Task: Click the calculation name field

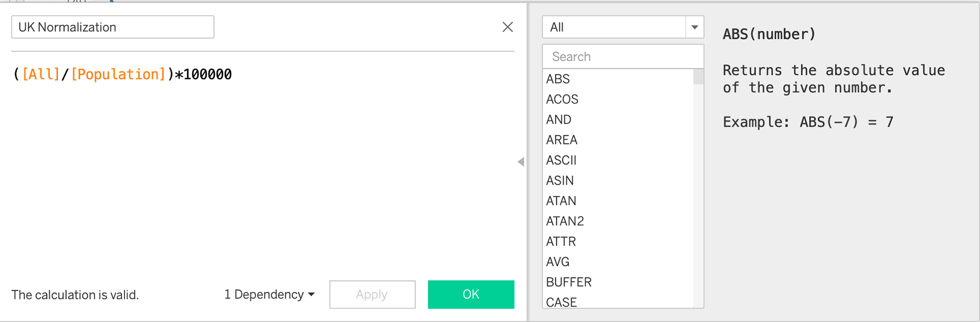Action: [112, 27]
